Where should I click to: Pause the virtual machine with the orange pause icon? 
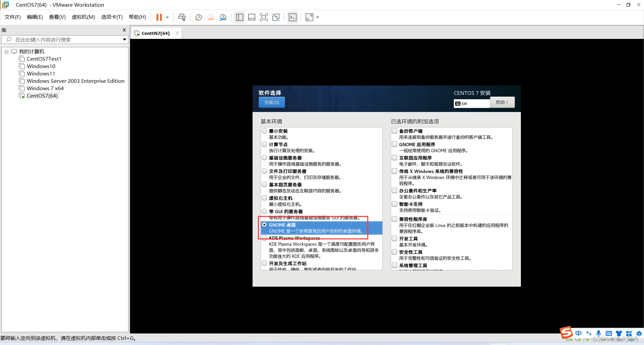point(159,17)
